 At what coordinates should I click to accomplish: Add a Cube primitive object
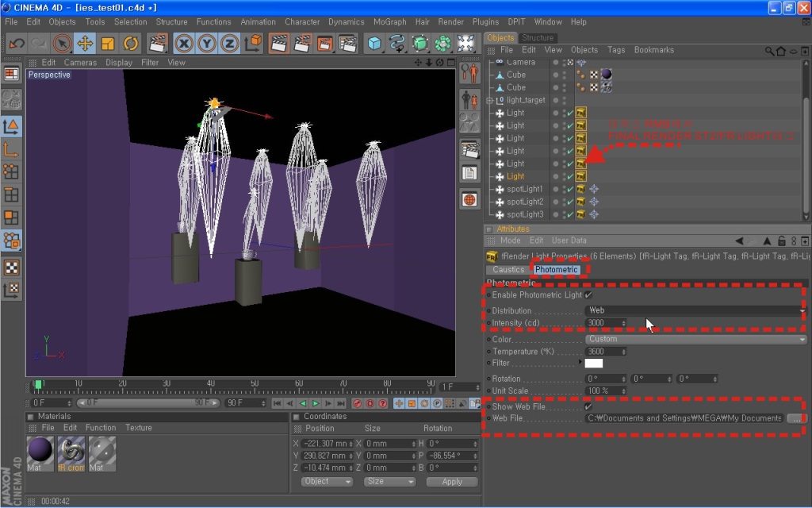coord(374,44)
